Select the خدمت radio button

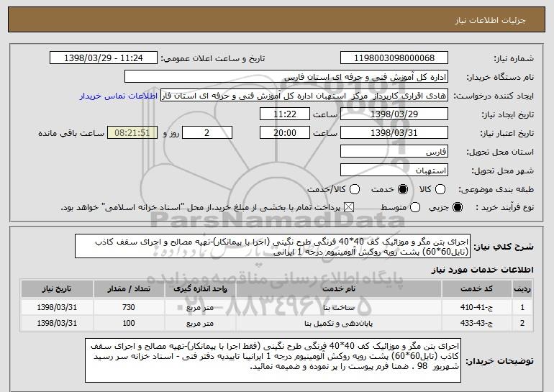point(403,189)
